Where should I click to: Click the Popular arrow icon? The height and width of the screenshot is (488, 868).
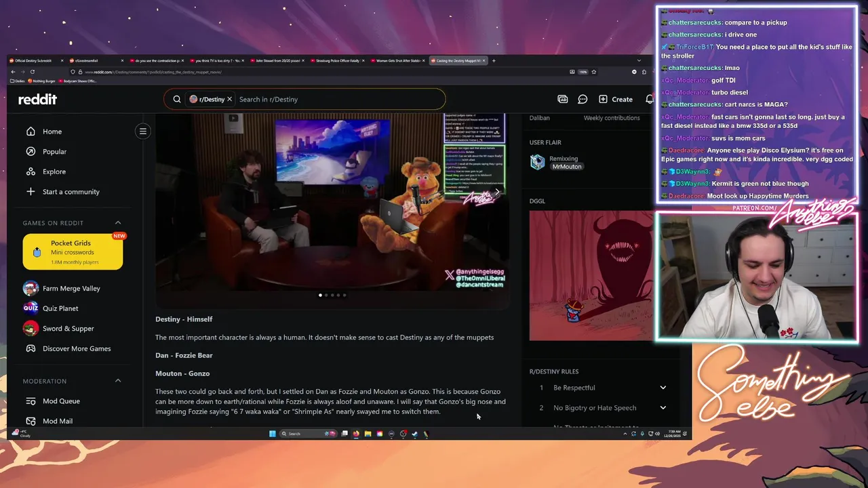click(31, 151)
